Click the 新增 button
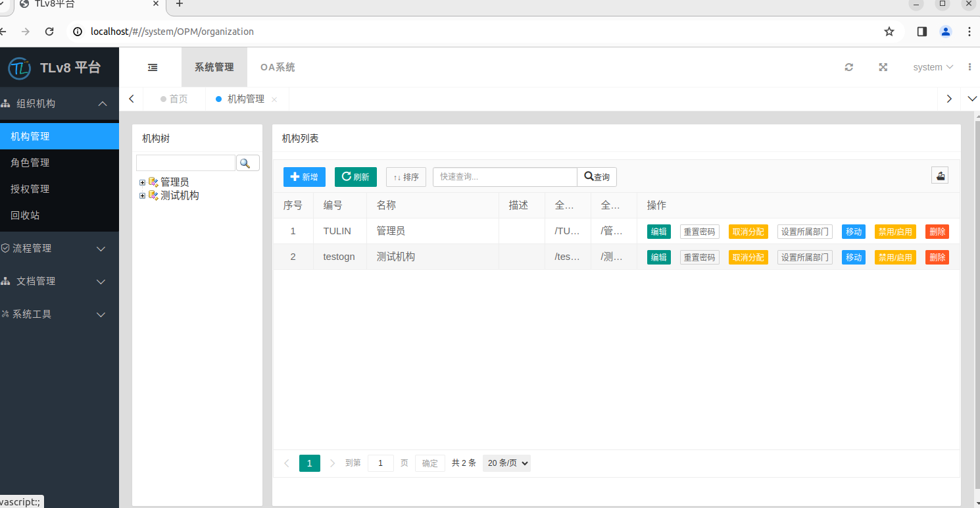 (305, 176)
